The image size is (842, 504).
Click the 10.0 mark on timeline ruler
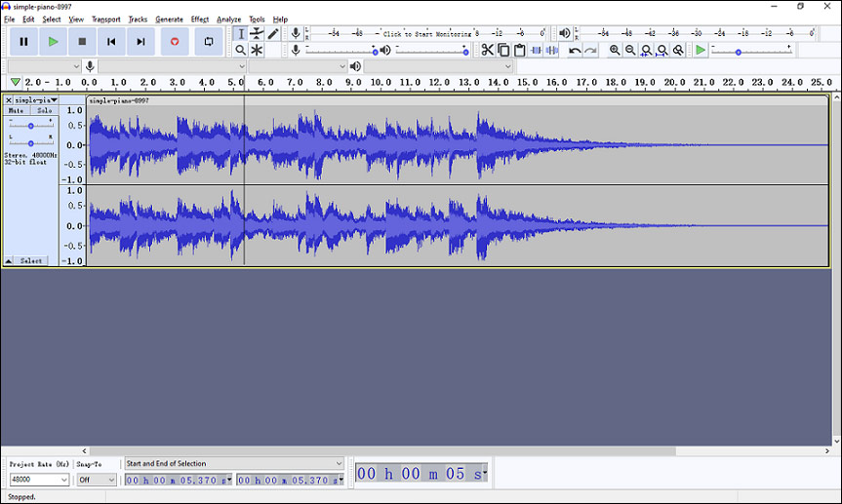(381, 82)
